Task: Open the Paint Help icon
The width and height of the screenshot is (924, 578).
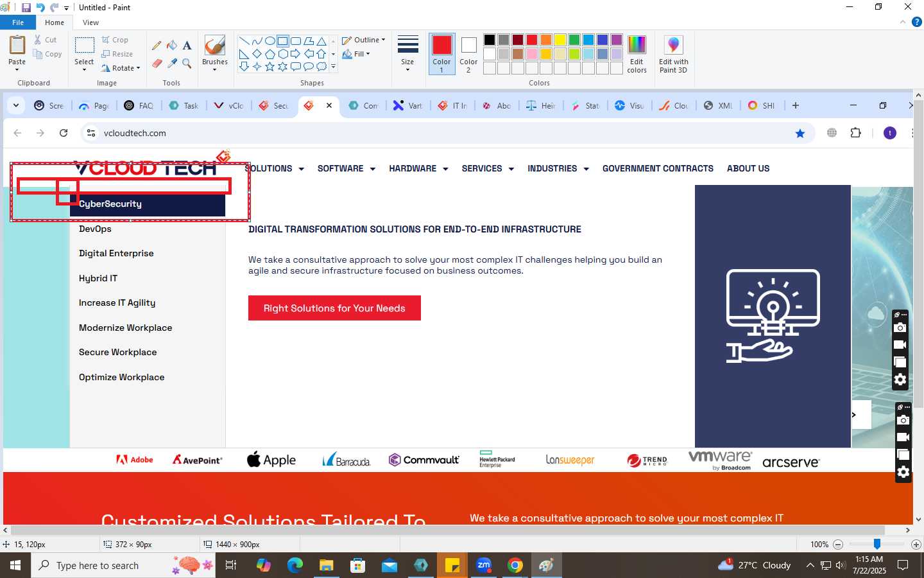Action: 916,22
